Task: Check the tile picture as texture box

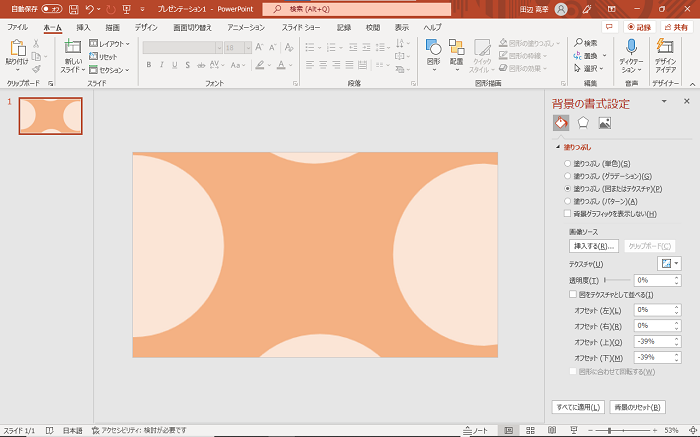Action: (572, 295)
